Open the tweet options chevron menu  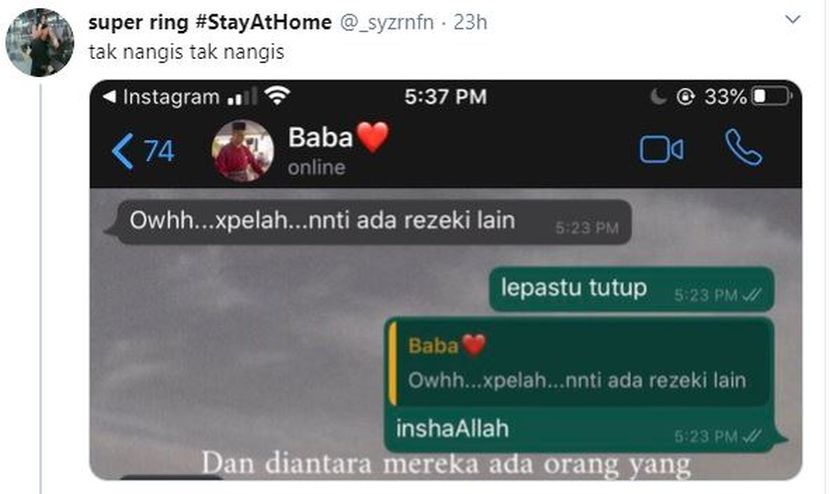click(792, 20)
